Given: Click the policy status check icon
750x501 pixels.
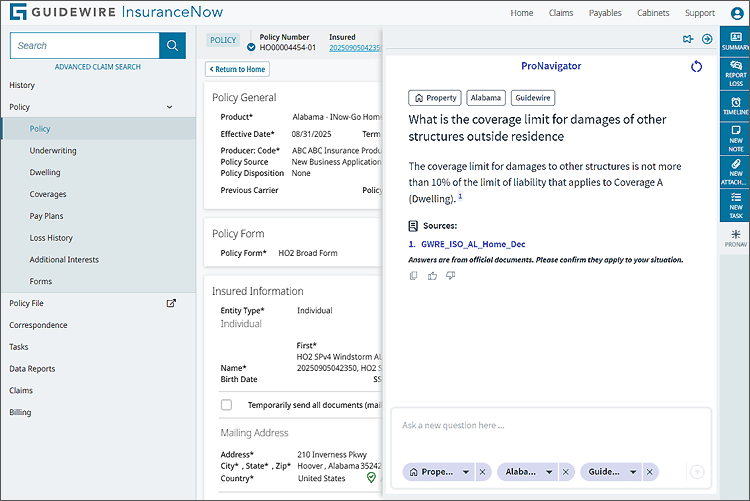Looking at the screenshot, I should [251, 47].
